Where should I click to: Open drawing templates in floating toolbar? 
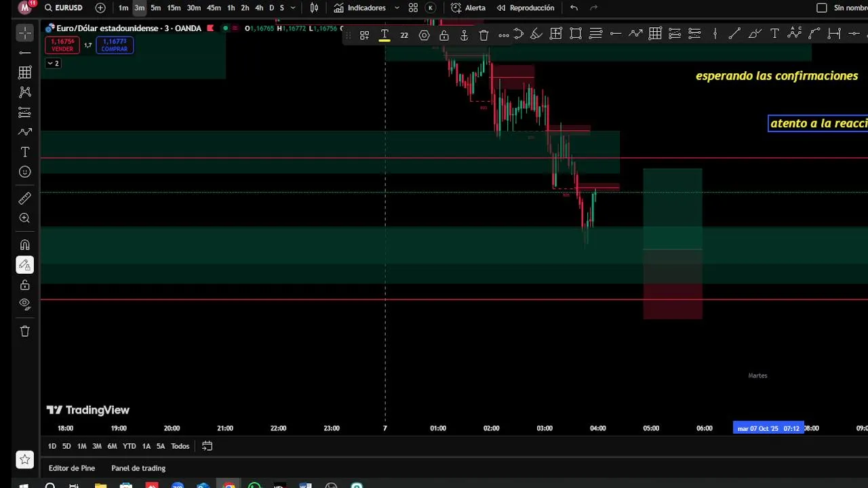click(364, 35)
